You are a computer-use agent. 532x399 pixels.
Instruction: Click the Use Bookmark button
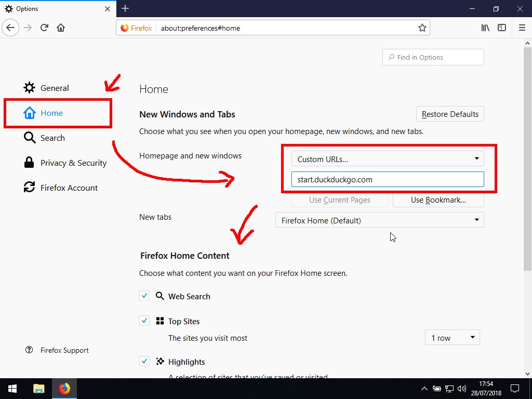[x=438, y=200]
